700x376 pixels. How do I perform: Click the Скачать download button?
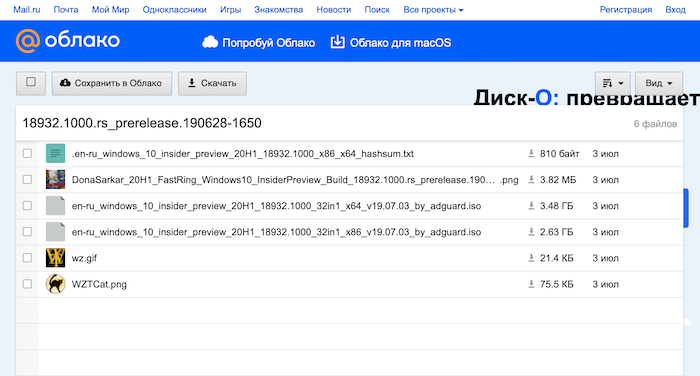212,84
